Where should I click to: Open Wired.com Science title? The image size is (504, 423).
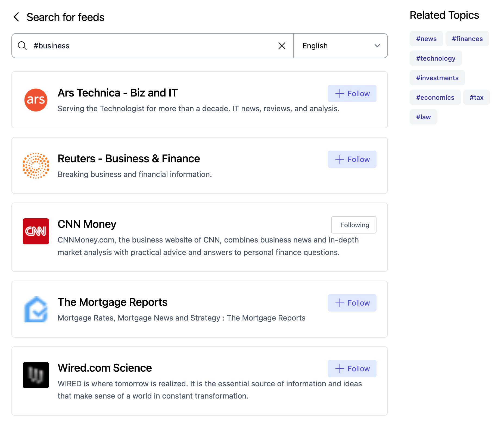pos(105,368)
